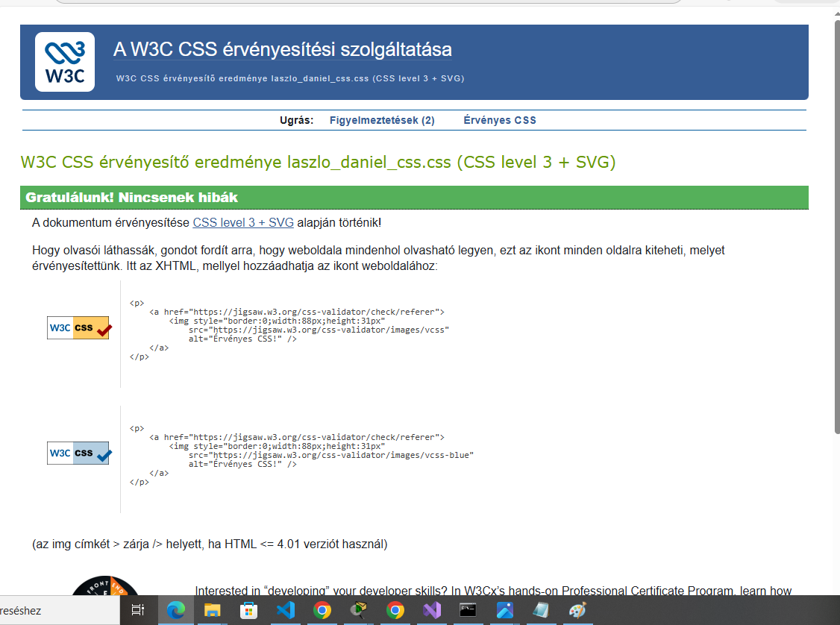Open the Paint palette taskbar icon
Viewport: 840px width, 625px height.
pos(577,610)
